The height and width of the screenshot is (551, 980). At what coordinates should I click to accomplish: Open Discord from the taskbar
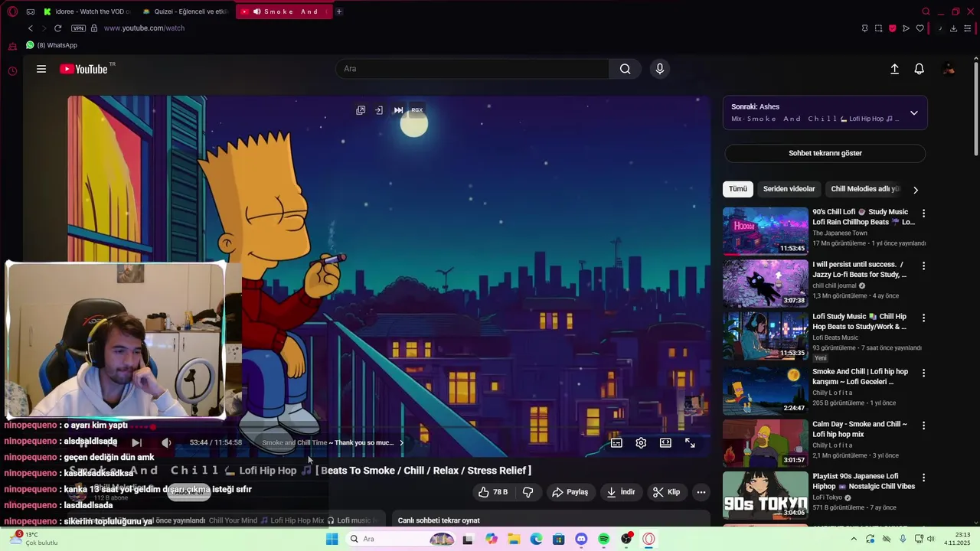[x=581, y=539]
